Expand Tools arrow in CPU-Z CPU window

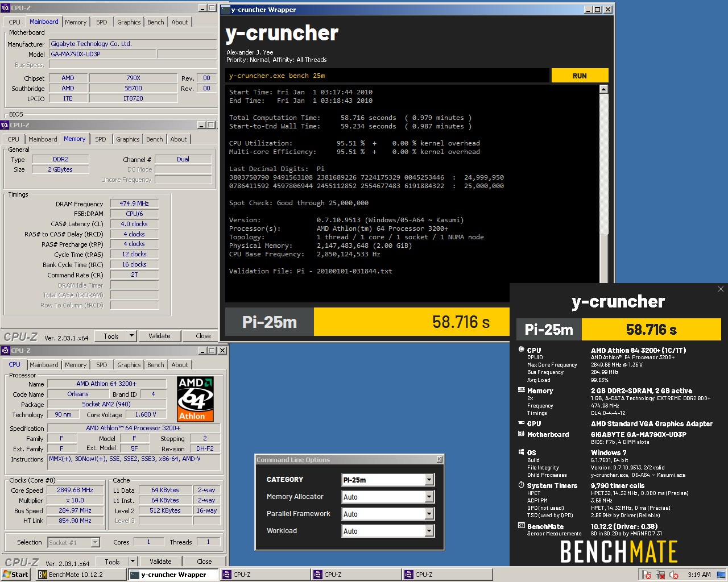(133, 562)
